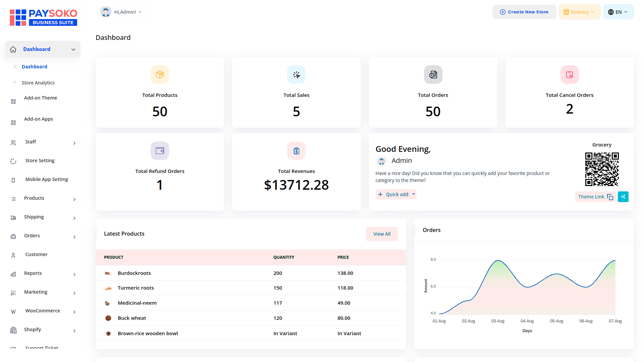Click the Total Cancel Orders icon

(569, 74)
